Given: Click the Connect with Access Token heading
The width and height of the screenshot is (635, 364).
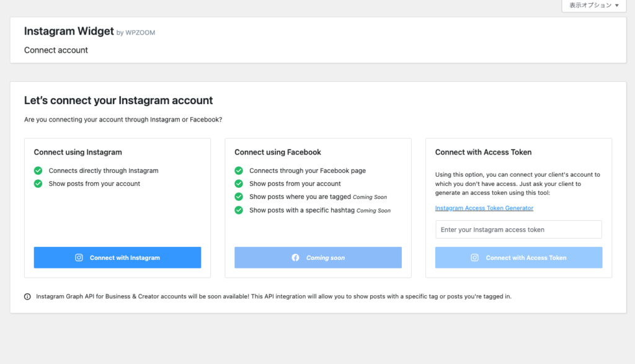Looking at the screenshot, I should [x=483, y=152].
